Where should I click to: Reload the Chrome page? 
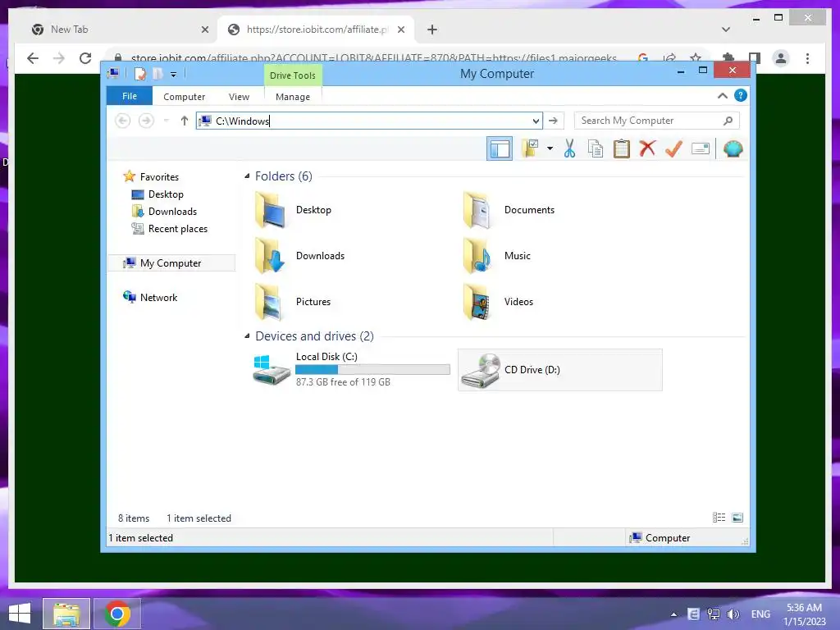[x=85, y=58]
